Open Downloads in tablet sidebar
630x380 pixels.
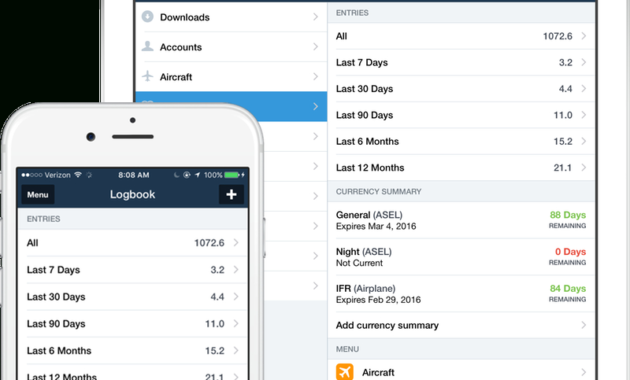231,17
